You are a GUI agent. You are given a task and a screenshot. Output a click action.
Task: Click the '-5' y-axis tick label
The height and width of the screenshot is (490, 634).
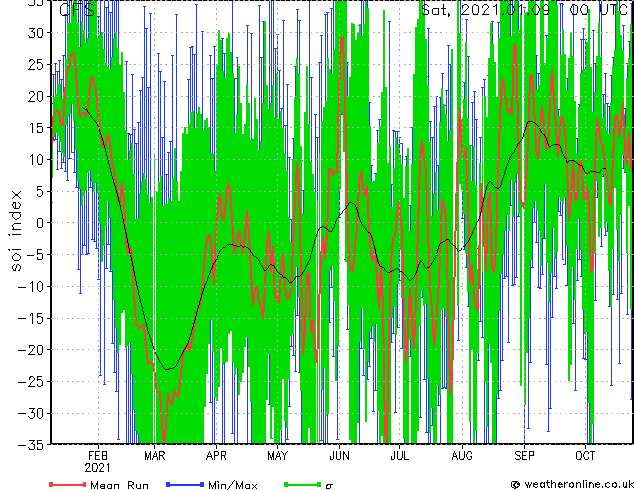(36, 255)
